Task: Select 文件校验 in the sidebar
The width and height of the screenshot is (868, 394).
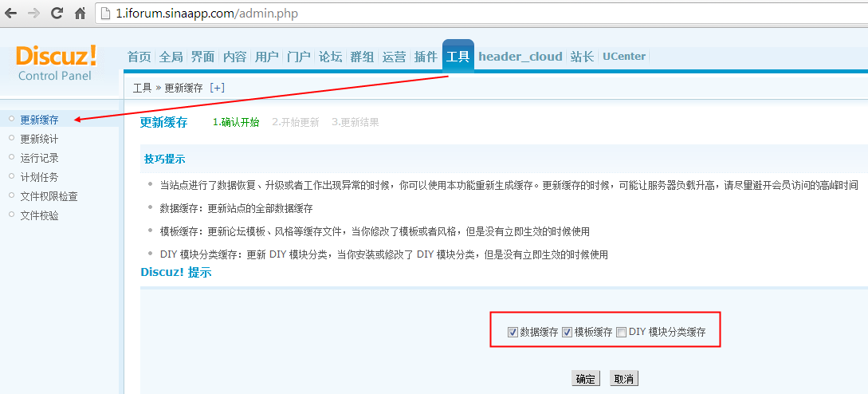Action: (39, 215)
